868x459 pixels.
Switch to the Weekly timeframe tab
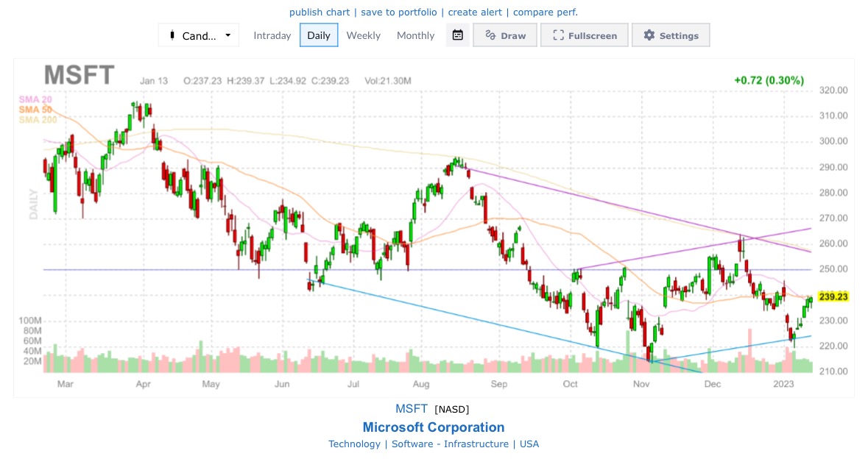point(363,35)
